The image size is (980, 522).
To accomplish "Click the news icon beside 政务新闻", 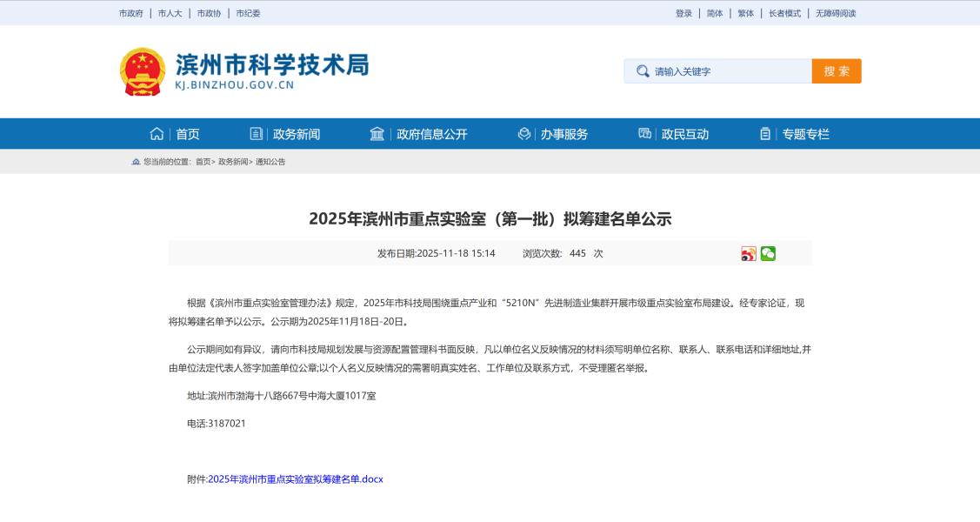I will point(256,134).
